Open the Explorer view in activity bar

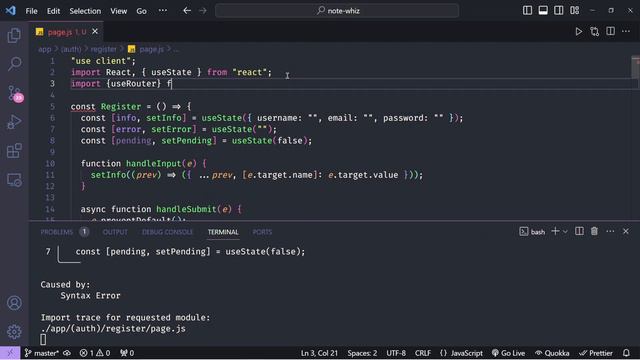(x=14, y=35)
